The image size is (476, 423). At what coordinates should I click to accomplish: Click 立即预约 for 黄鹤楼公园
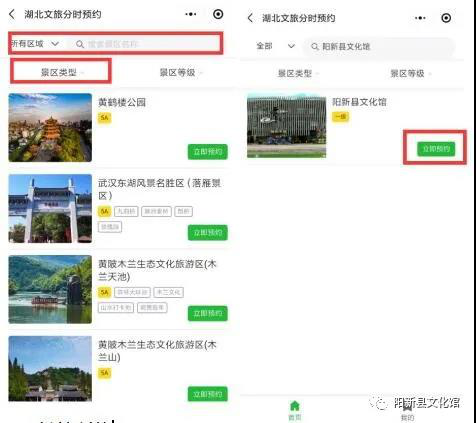(208, 152)
